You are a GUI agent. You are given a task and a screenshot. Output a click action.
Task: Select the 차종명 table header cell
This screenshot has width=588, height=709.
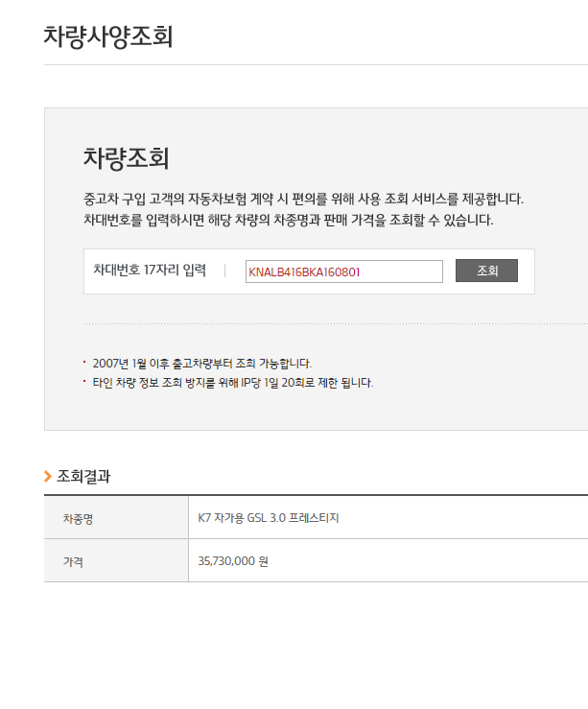(x=116, y=517)
